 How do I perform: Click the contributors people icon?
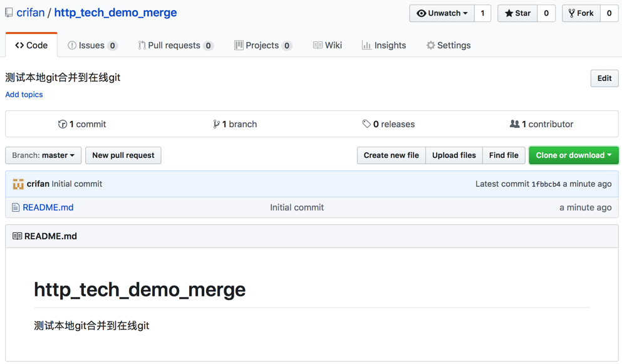point(514,124)
